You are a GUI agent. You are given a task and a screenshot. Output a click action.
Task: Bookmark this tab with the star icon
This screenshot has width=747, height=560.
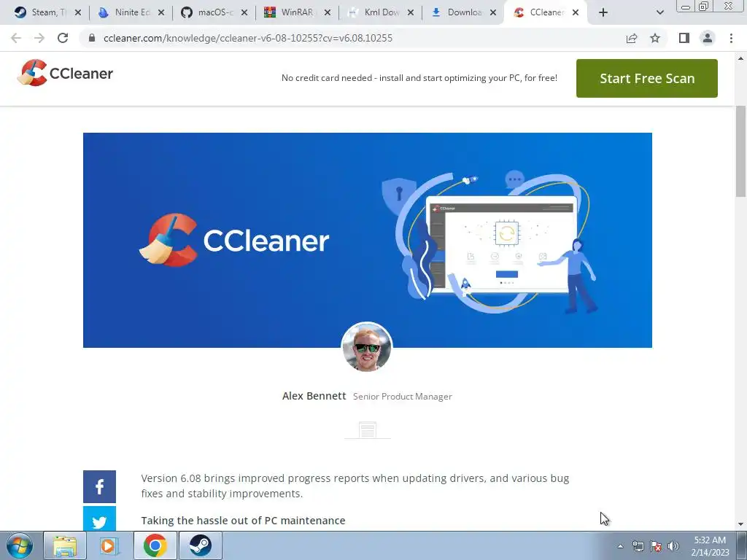[655, 38]
